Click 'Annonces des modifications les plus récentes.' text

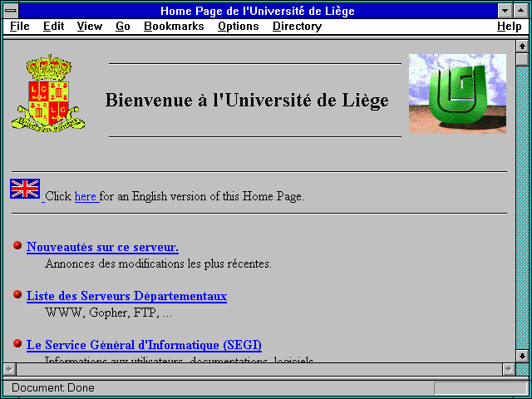click(x=158, y=264)
